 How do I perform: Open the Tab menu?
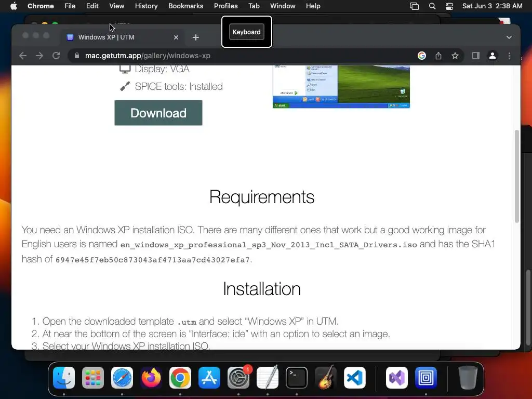[254, 6]
